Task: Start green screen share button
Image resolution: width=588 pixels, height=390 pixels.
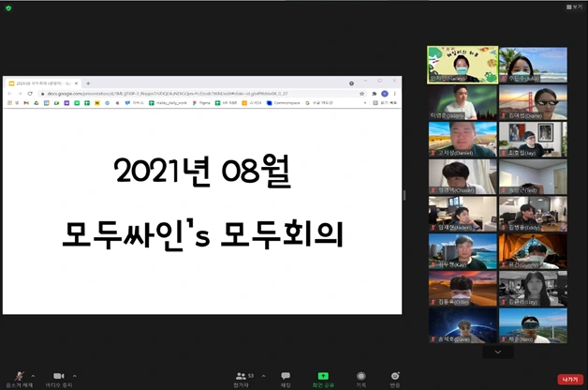Action: [323, 379]
